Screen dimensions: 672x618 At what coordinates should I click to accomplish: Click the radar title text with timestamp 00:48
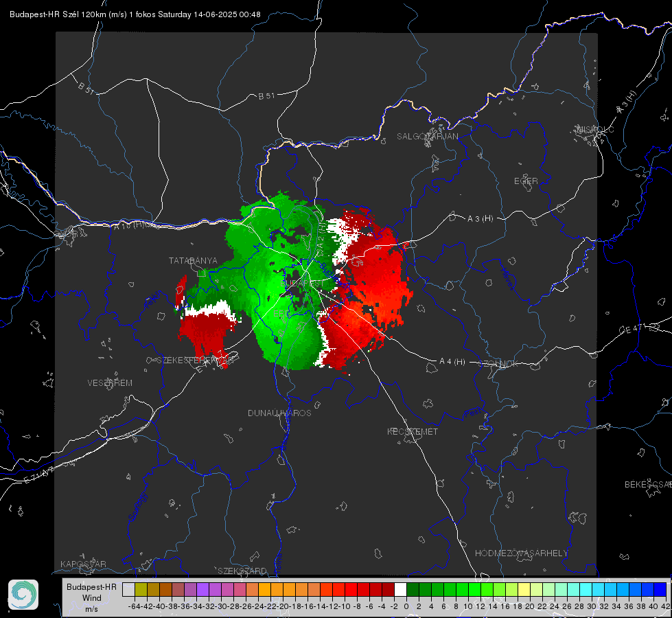tap(135, 14)
